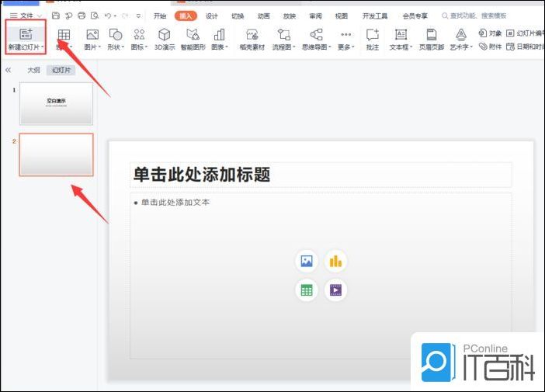This screenshot has height=392, width=545.
Task: Click the purple insert video placeholder icon
Action: point(335,290)
